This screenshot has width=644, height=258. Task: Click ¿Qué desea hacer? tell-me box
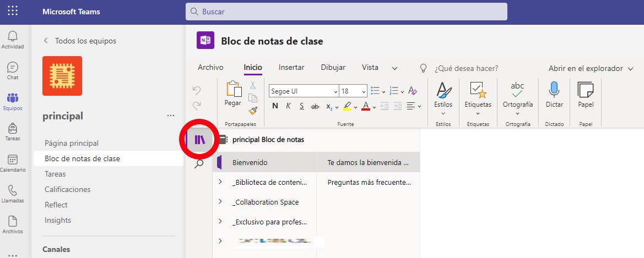(466, 69)
